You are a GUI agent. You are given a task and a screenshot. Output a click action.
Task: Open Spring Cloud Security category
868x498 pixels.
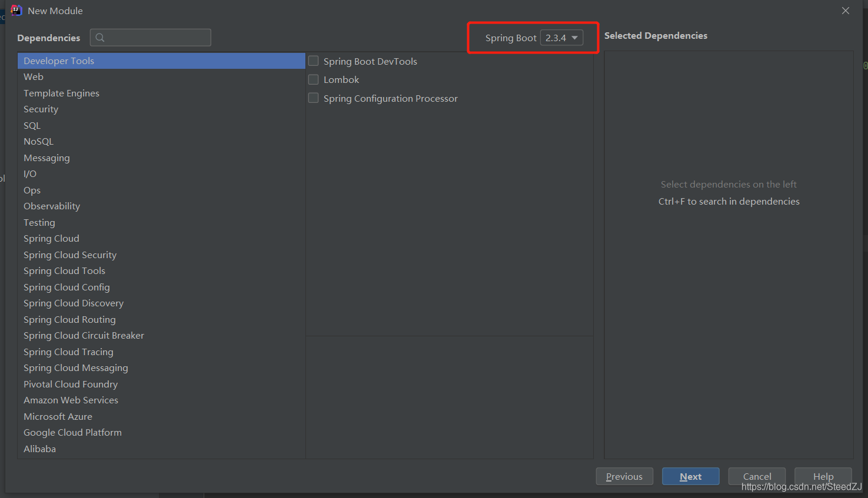[x=161, y=255]
